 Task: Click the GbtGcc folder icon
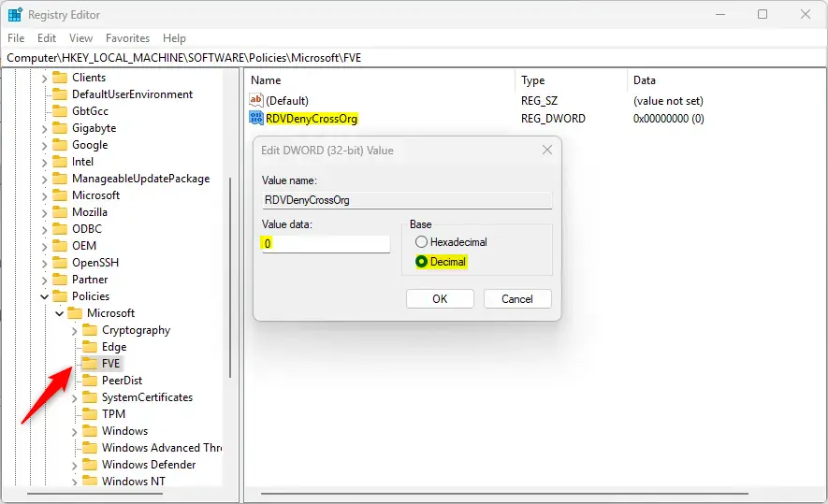tap(60, 111)
